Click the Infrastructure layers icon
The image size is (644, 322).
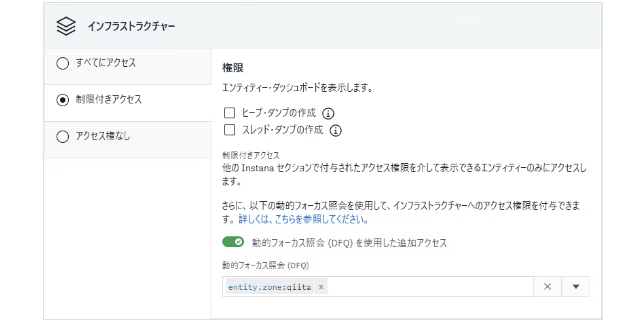coord(66,26)
